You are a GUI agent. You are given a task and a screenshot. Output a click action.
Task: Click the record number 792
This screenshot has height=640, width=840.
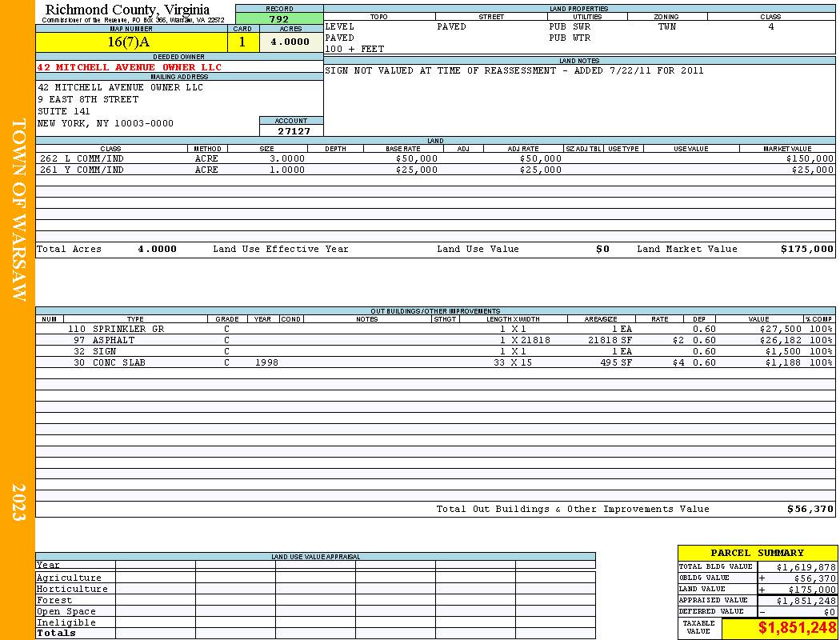point(279,18)
